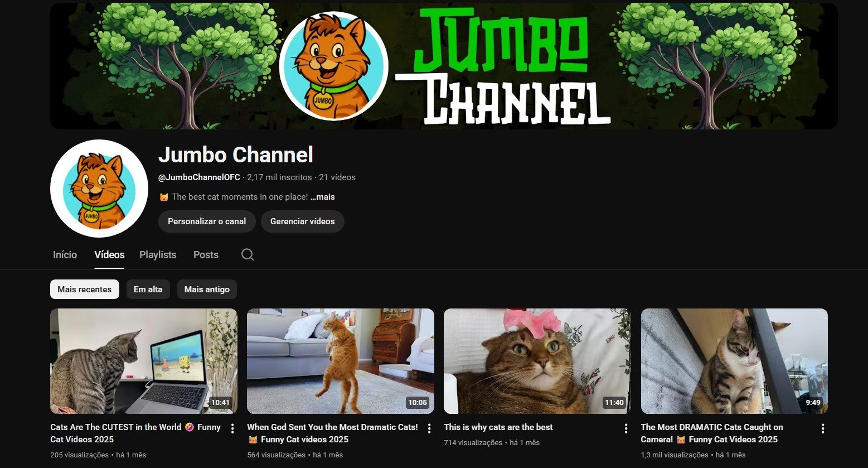868x468 pixels.
Task: Play the cat with pink bow thumbnail
Action: point(537,361)
